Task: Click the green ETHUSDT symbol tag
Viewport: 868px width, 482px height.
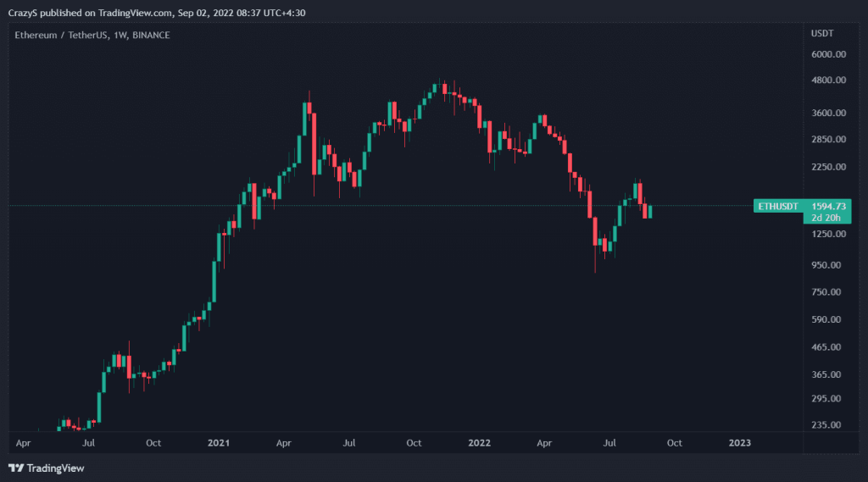Action: (x=777, y=206)
